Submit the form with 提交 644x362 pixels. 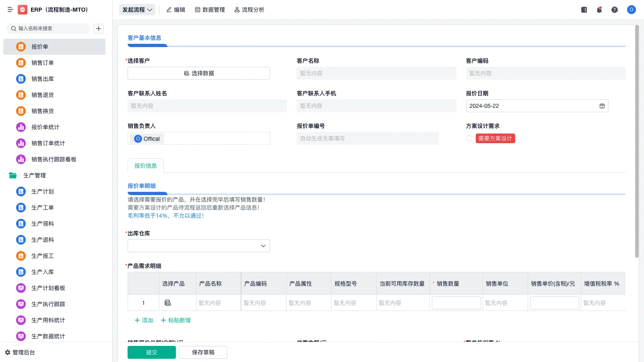151,352
